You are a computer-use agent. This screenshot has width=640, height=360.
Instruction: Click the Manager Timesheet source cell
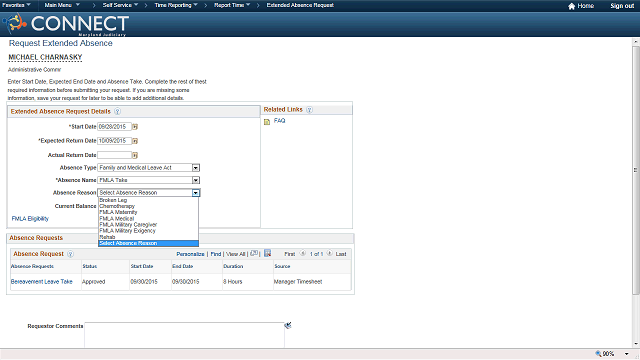298,282
